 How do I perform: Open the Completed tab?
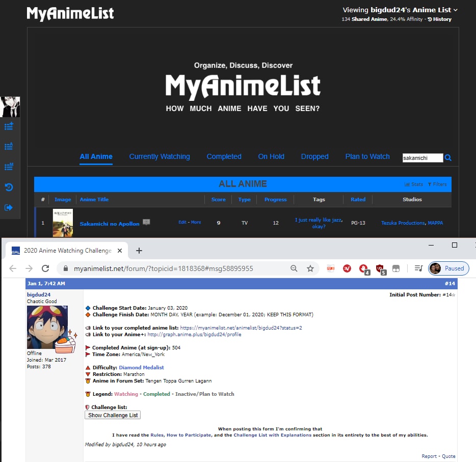[224, 156]
